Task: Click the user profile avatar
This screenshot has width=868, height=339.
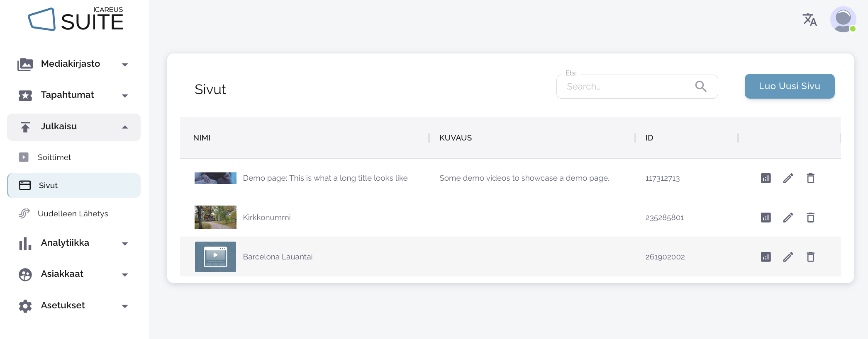Action: click(843, 19)
